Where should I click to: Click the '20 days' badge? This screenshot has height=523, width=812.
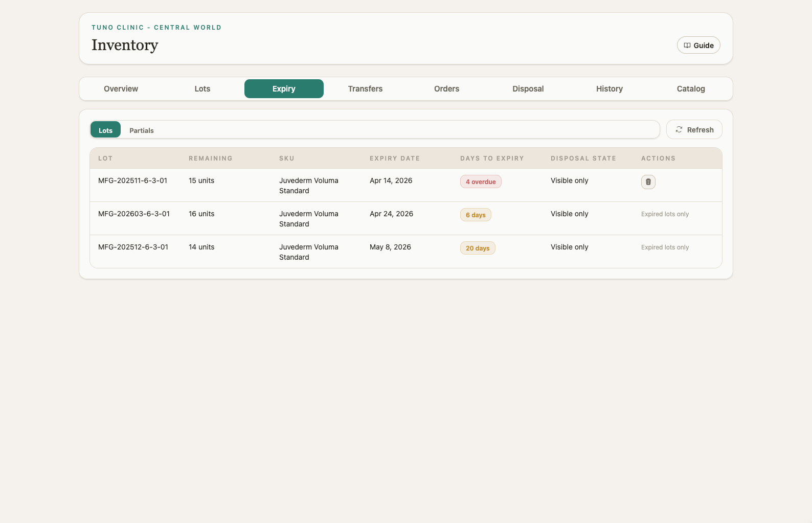click(x=478, y=248)
